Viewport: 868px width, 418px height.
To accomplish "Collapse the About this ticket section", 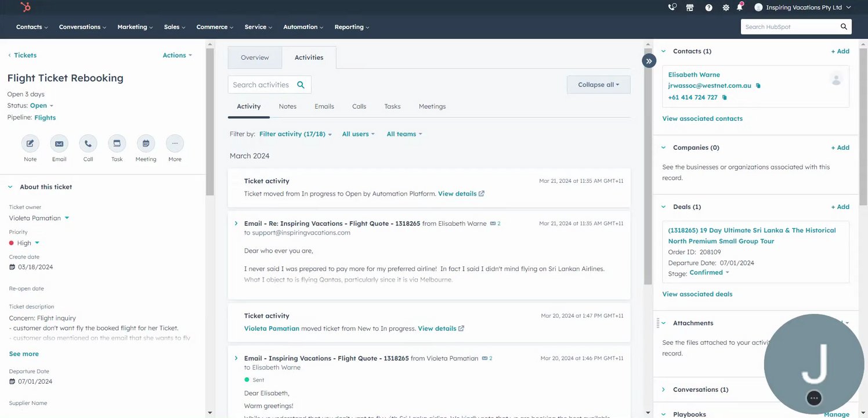I will [10, 187].
